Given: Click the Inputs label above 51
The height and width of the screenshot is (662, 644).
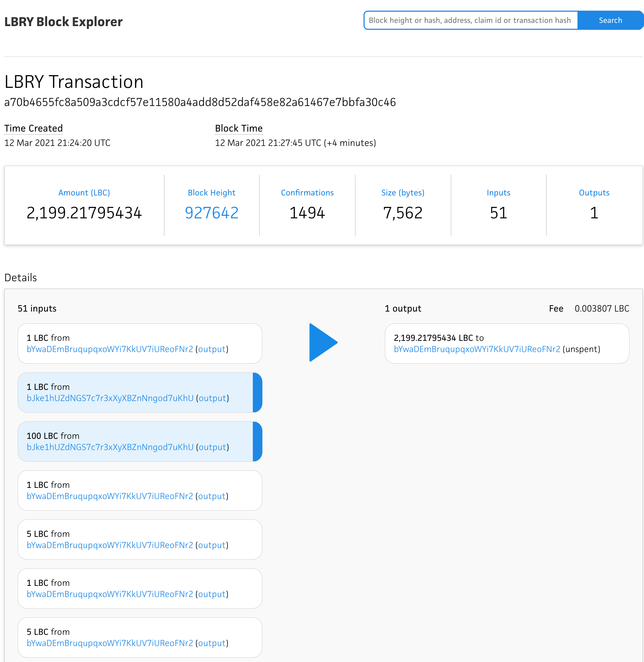Looking at the screenshot, I should tap(498, 193).
